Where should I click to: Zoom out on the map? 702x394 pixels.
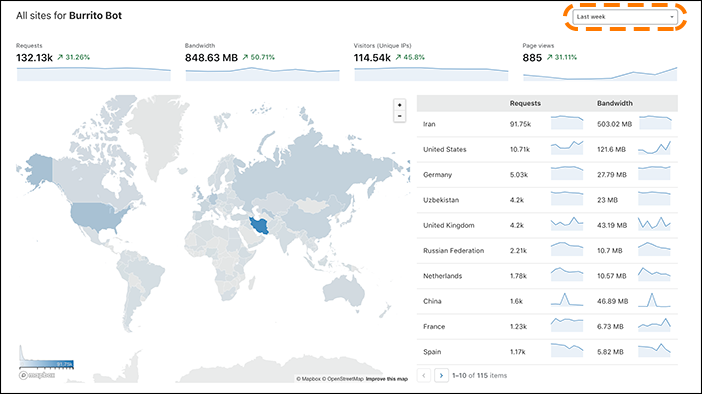point(399,116)
